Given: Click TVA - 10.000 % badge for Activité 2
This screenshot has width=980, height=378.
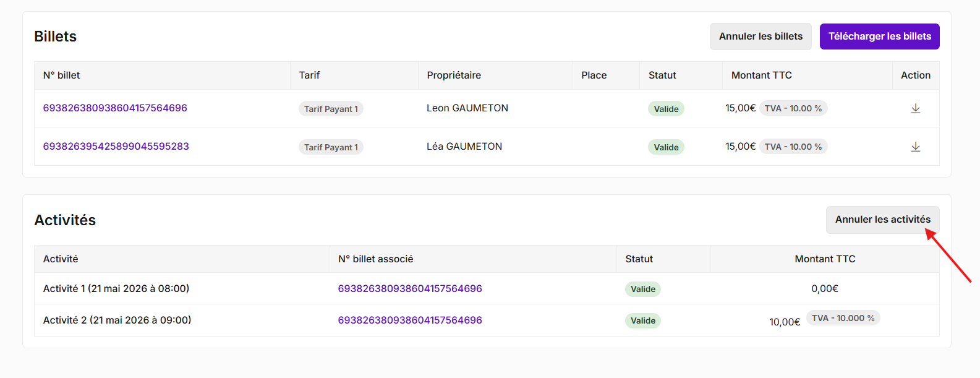Looking at the screenshot, I should 843,318.
